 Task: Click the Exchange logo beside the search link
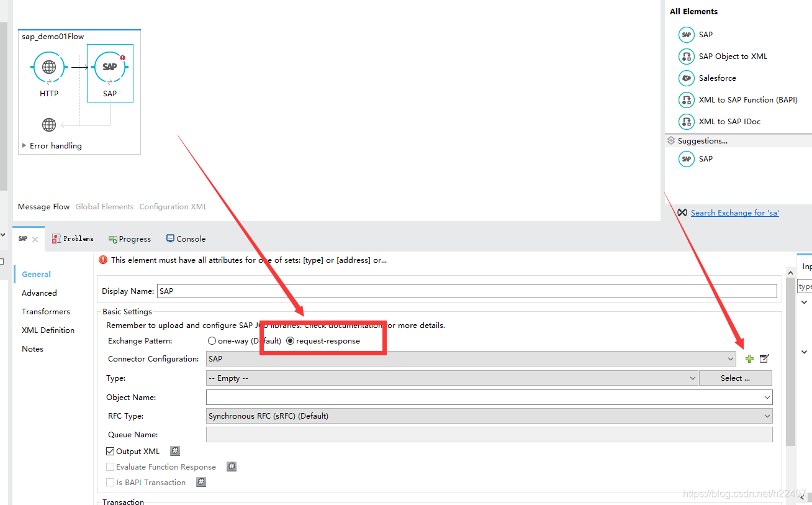click(682, 212)
